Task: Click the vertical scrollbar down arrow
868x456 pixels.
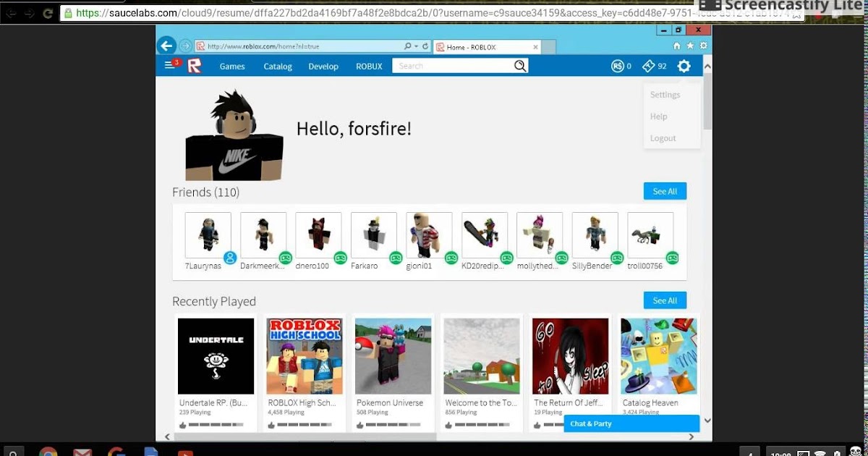Action: tap(707, 419)
